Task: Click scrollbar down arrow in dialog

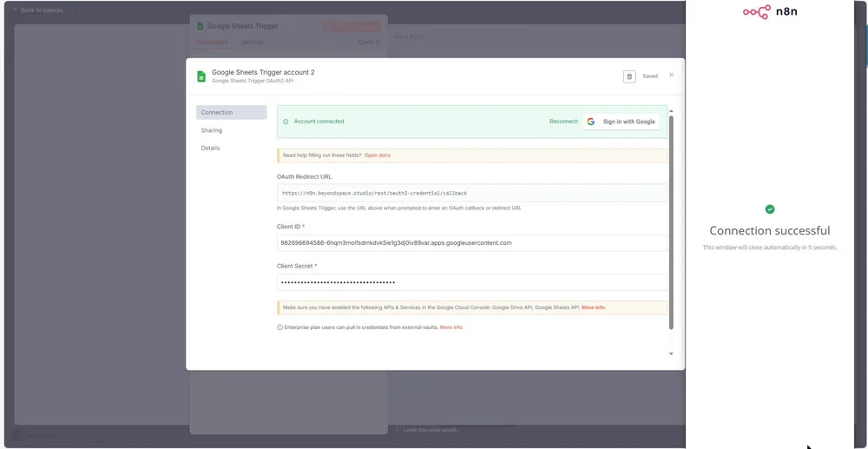Action: coord(672,353)
